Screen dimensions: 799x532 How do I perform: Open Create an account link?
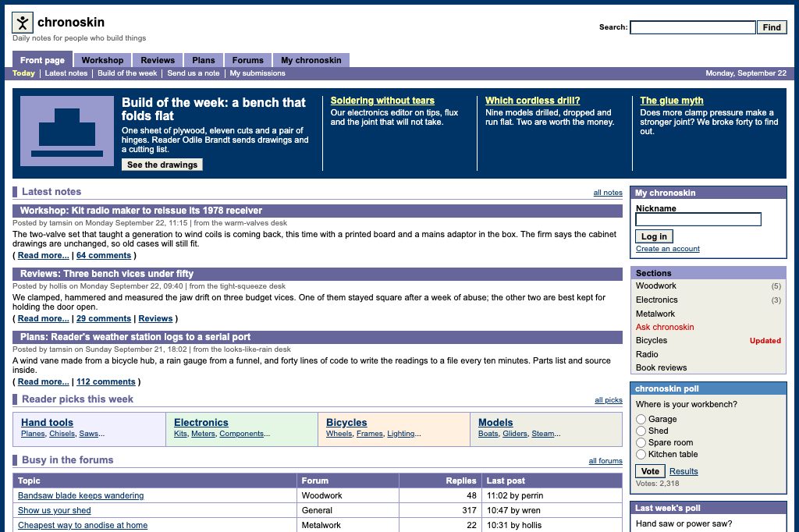click(x=668, y=249)
